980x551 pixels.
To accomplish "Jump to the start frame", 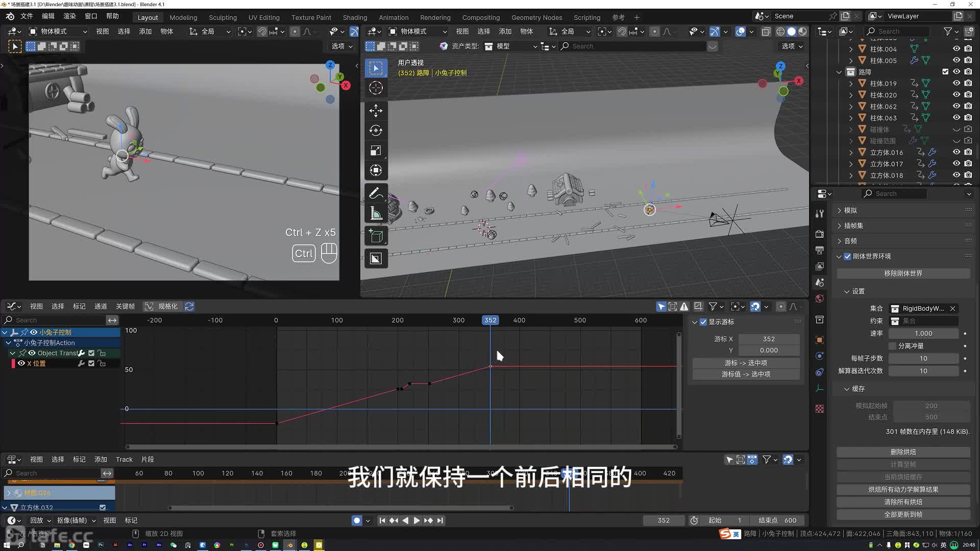I will click(382, 520).
